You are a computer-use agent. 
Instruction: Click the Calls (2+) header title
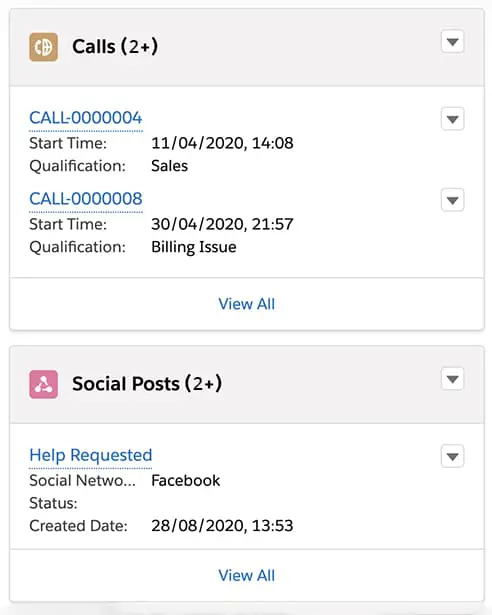(115, 47)
